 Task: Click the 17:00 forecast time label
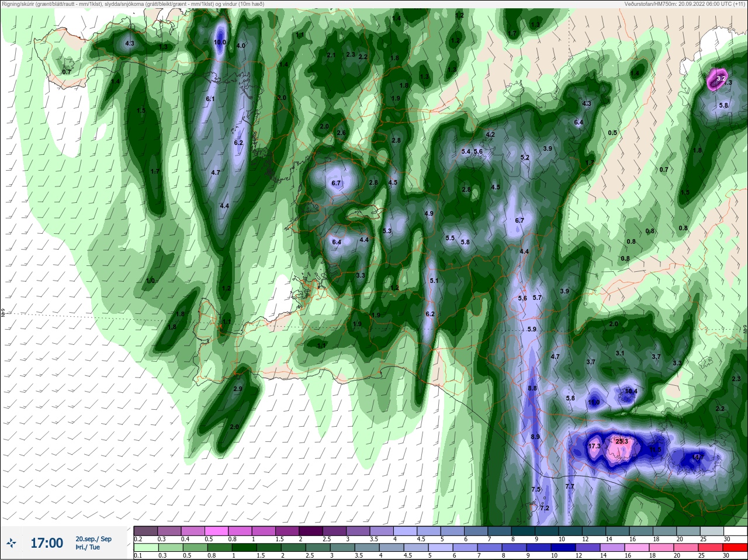click(x=47, y=543)
